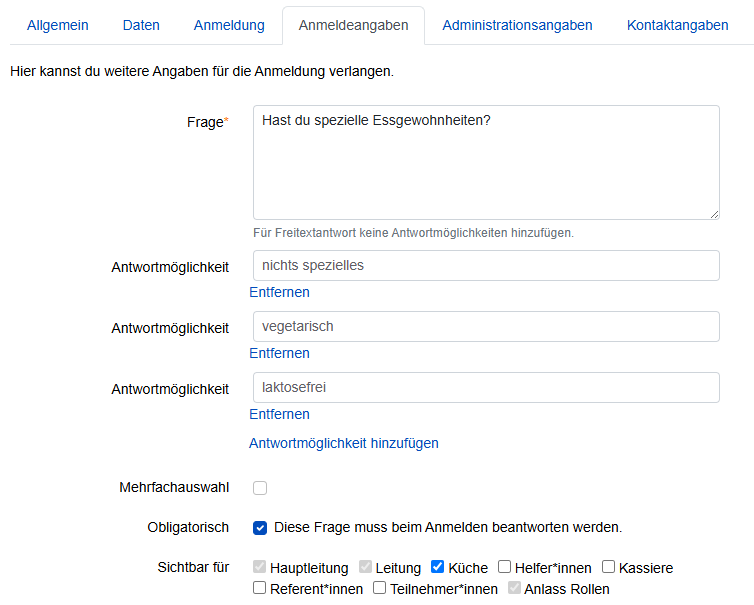Enable the Mehrfachauswahl checkbox
The height and width of the screenshot is (605, 754).
(x=260, y=488)
